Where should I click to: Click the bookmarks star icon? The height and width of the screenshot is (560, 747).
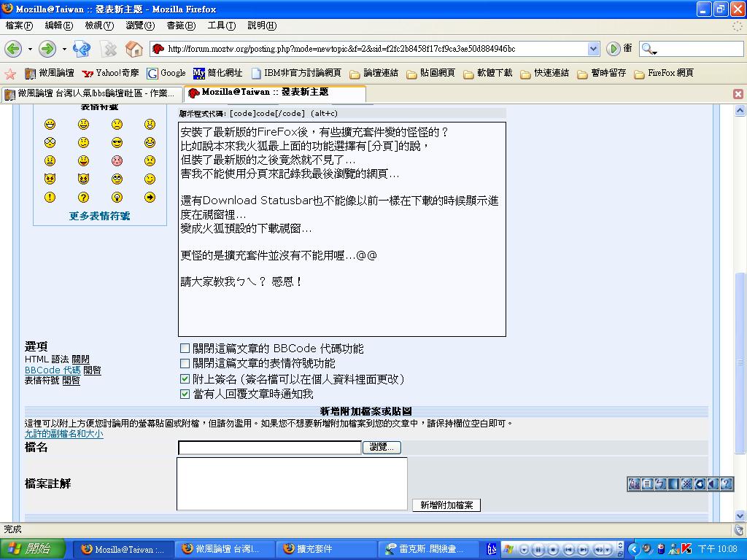[x=10, y=74]
